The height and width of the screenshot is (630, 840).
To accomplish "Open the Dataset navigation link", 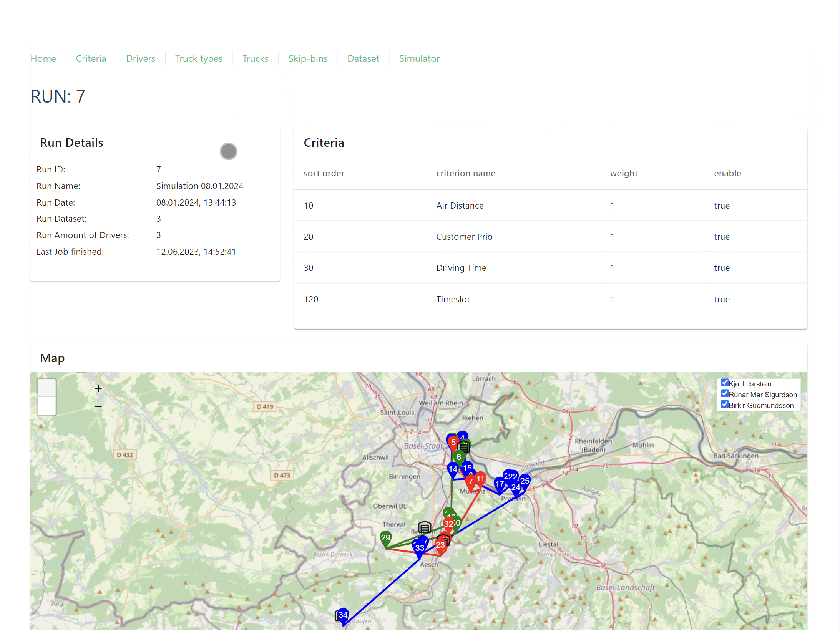I will 363,58.
